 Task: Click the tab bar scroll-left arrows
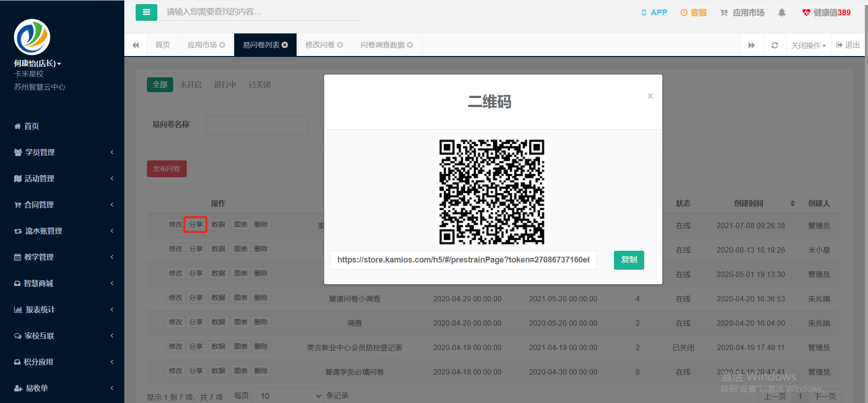(136, 45)
